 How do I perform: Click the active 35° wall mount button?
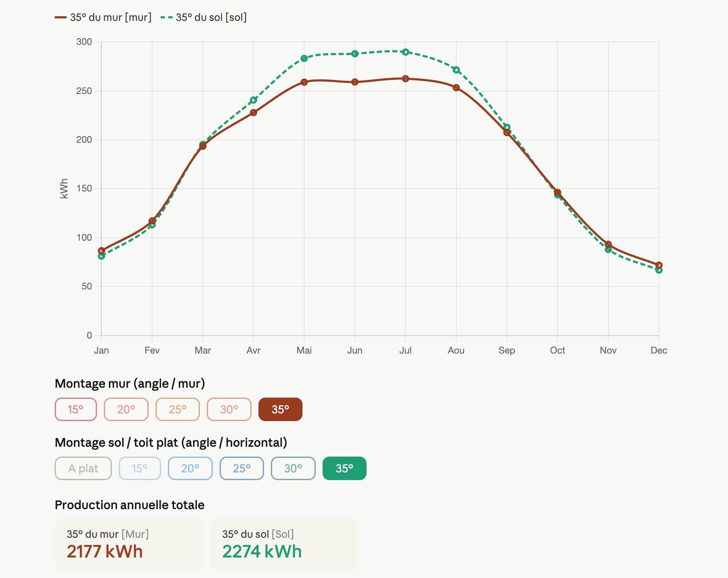(280, 409)
